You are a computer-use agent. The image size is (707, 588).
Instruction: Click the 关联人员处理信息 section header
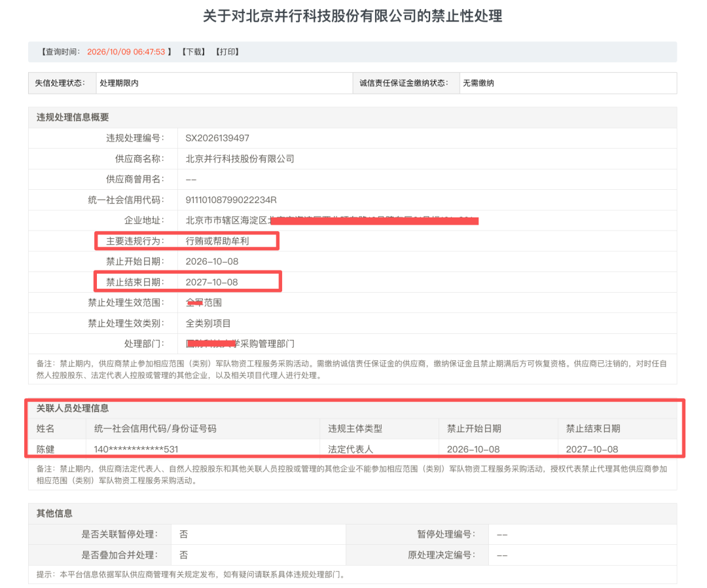point(73,409)
